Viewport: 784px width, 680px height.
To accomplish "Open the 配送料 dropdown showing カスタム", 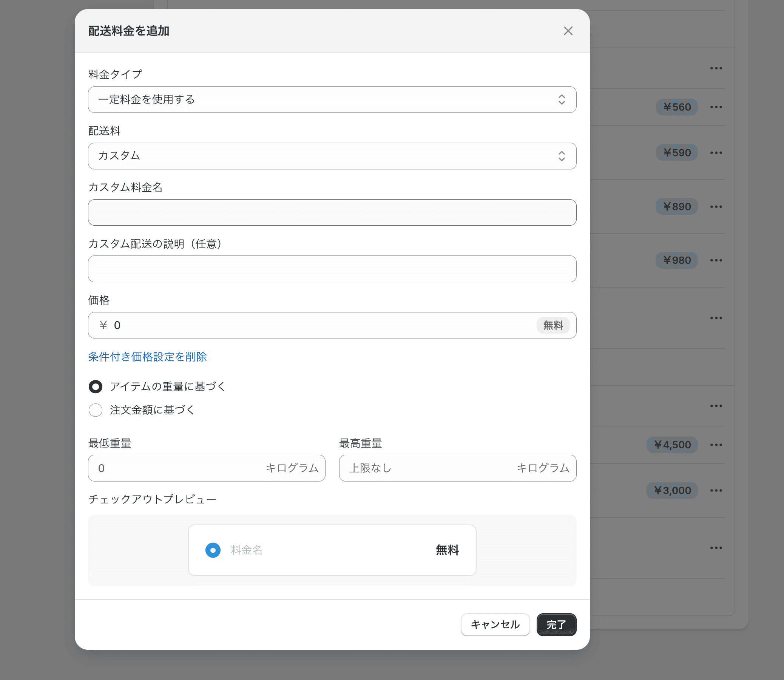I will (x=332, y=156).
